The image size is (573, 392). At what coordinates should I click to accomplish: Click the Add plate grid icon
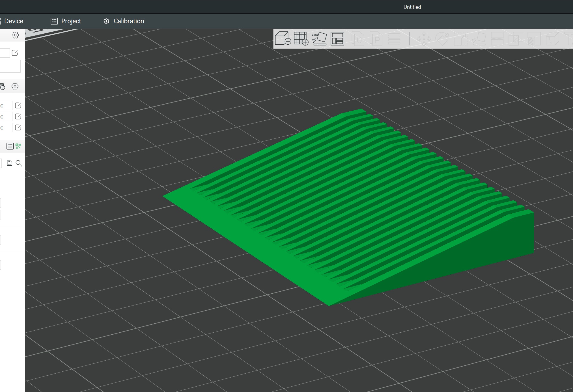click(x=301, y=38)
